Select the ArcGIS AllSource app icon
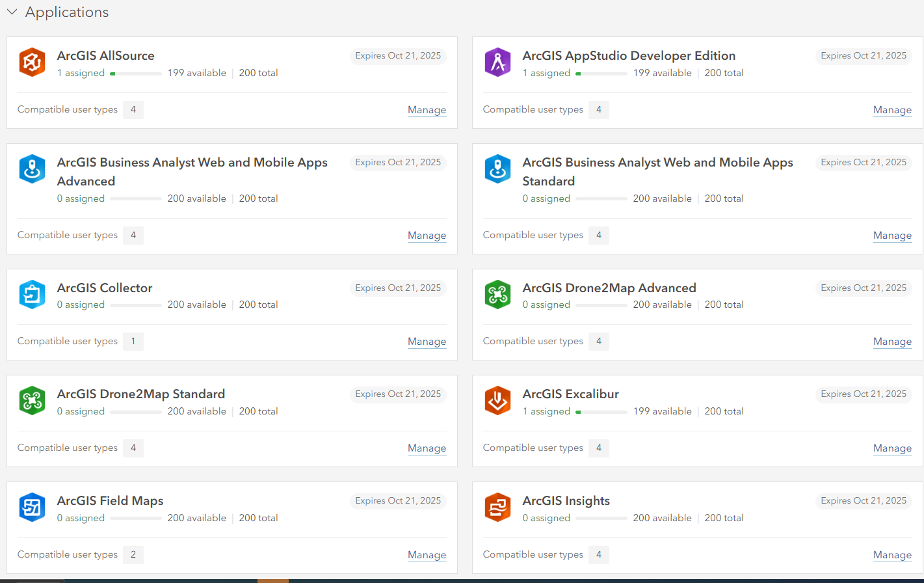 (x=32, y=61)
